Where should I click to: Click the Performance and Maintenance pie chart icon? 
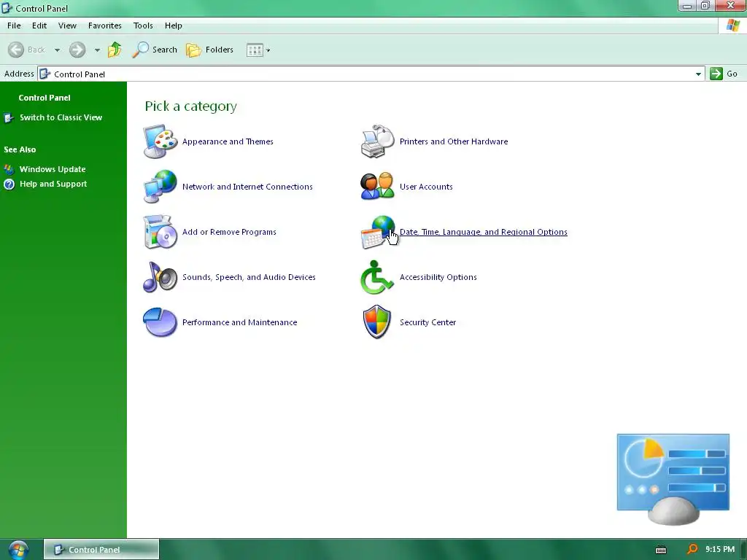pos(160,322)
